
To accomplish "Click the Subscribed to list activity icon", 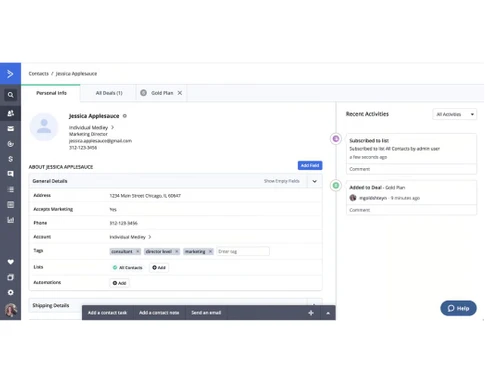I will pos(336,139).
